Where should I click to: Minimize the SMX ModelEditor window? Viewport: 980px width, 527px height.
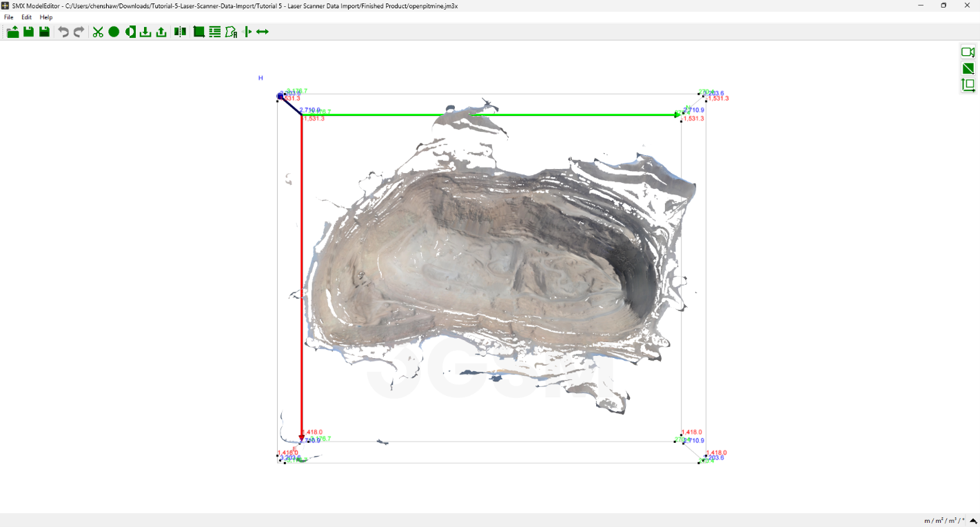pos(921,6)
